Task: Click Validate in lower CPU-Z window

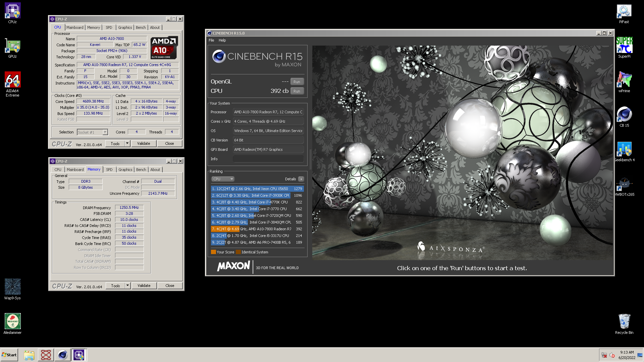Action: 144,286
